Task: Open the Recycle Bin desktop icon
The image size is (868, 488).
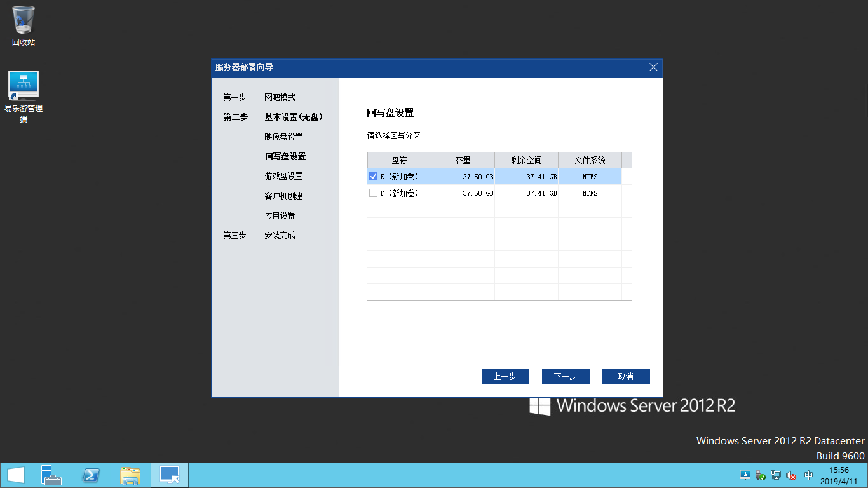Action: click(24, 25)
